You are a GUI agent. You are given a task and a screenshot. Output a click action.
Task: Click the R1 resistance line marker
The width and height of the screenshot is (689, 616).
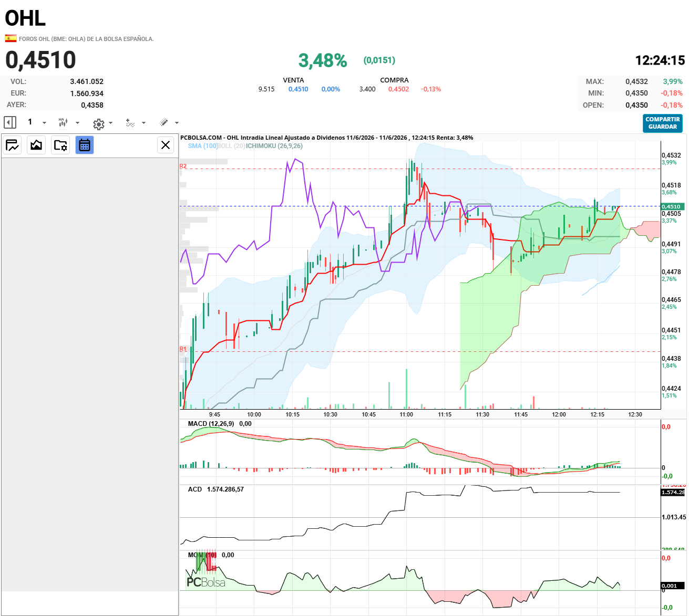coord(183,349)
